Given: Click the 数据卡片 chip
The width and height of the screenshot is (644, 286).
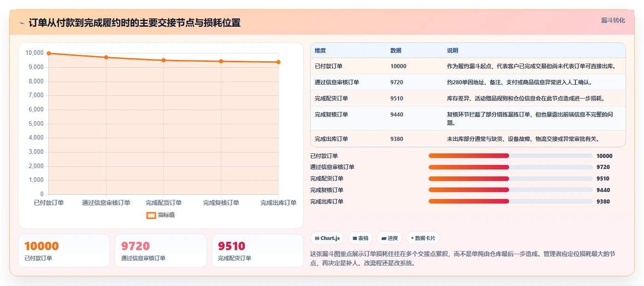Looking at the screenshot, I should [423, 238].
